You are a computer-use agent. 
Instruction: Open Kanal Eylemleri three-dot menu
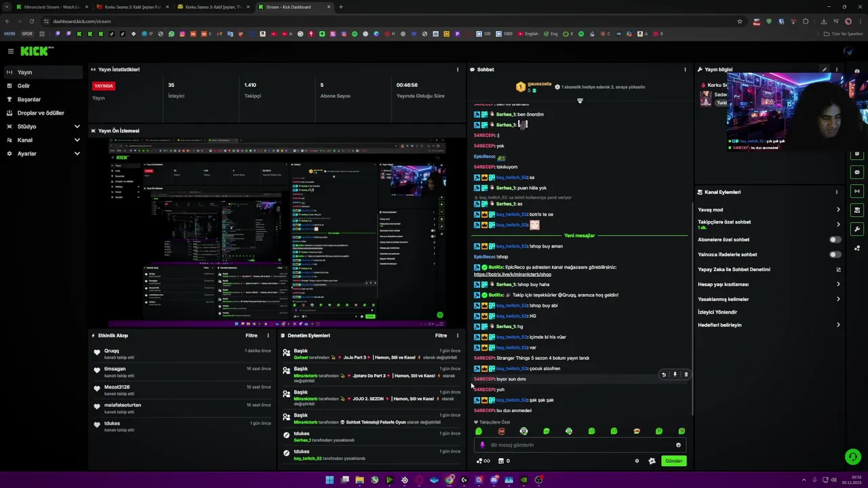click(x=837, y=192)
